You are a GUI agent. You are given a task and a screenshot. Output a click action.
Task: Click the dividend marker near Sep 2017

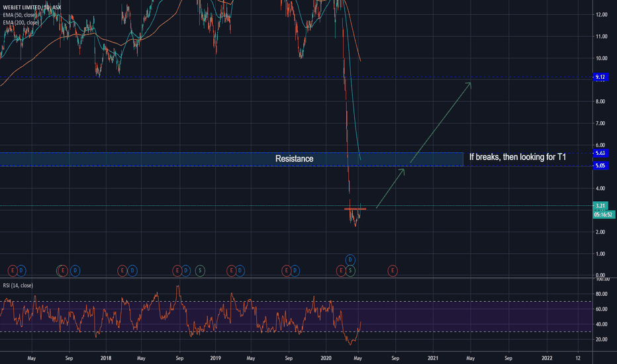pos(75,270)
